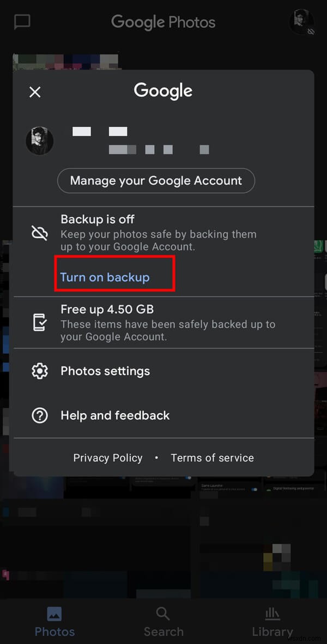This screenshot has width=327, height=644.
Task: Open the conversations icon in top left
Action: click(x=22, y=22)
